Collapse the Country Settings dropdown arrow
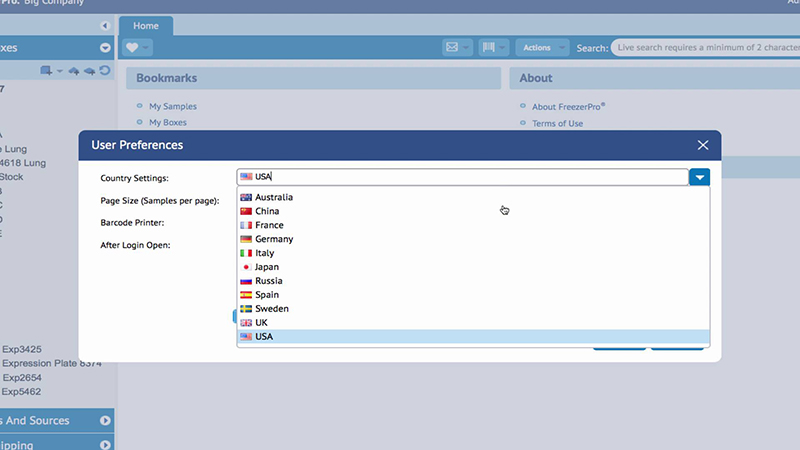Viewport: 800px width, 450px height. 700,177
